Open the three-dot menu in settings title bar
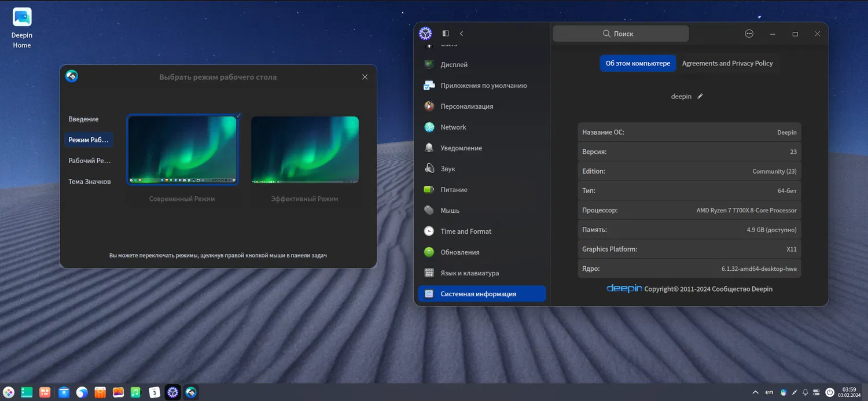868x401 pixels. coord(749,34)
